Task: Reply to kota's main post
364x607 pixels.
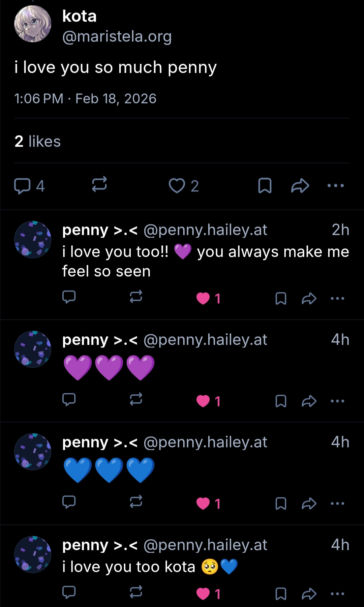Action: click(x=23, y=186)
